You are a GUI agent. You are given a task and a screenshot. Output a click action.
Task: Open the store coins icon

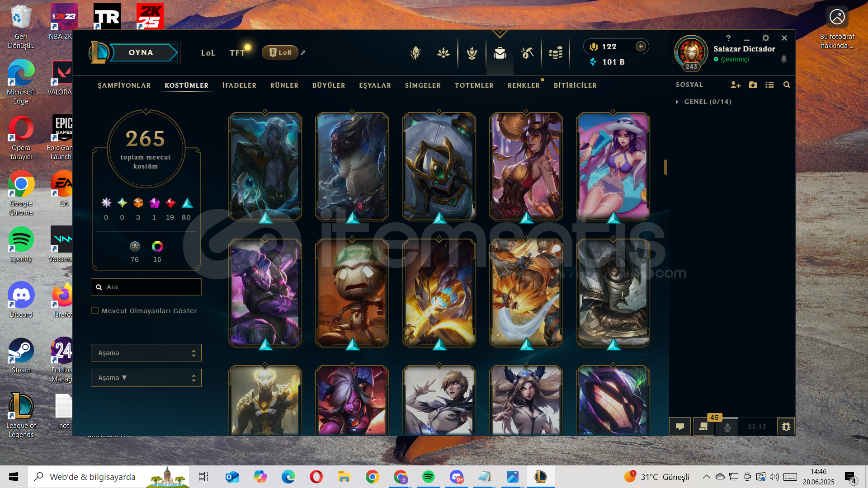tap(556, 53)
